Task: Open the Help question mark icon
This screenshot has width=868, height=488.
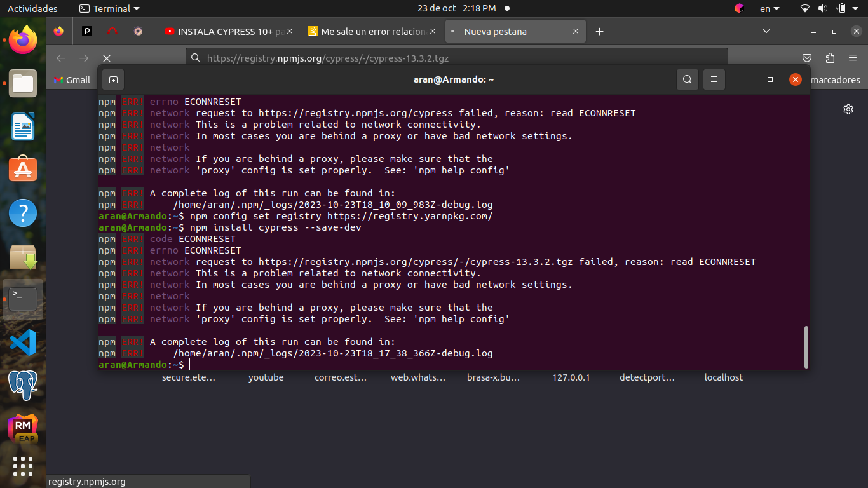Action: tap(23, 213)
